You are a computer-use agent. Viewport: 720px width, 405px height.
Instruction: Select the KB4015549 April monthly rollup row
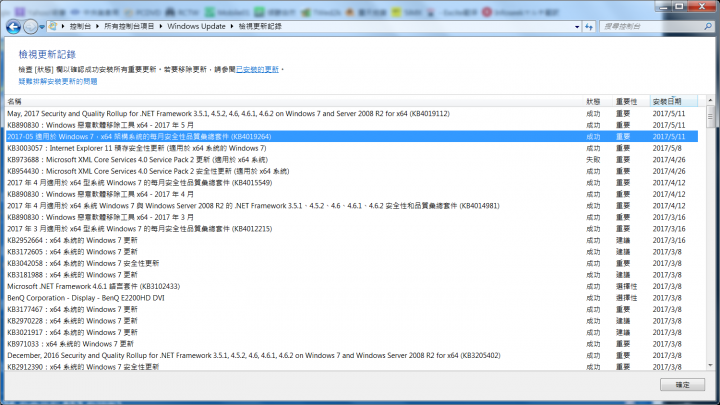tap(352, 182)
